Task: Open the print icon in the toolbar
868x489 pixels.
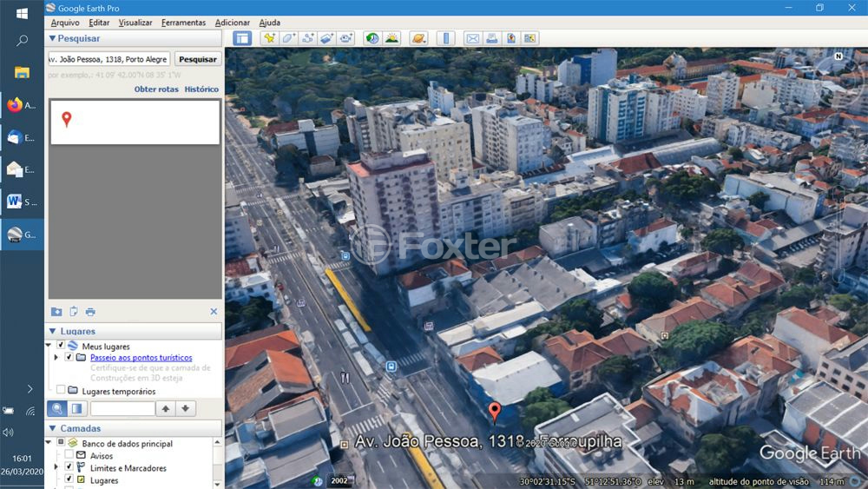Action: coord(491,38)
